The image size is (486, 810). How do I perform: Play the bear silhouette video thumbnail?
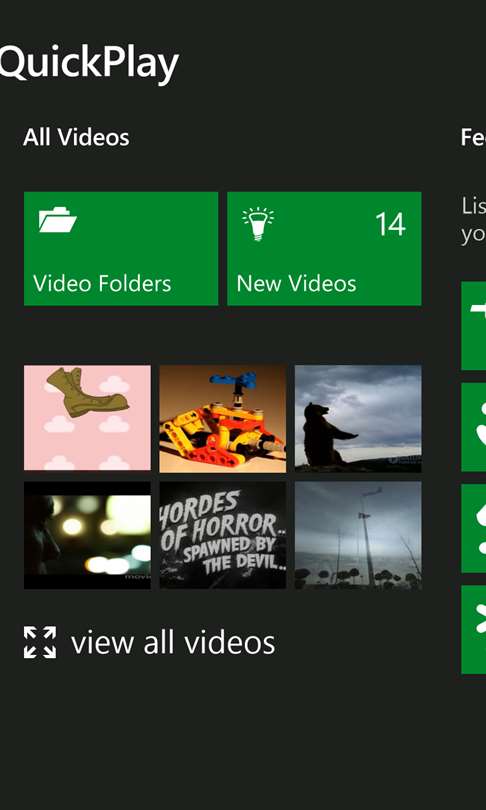[x=358, y=419]
